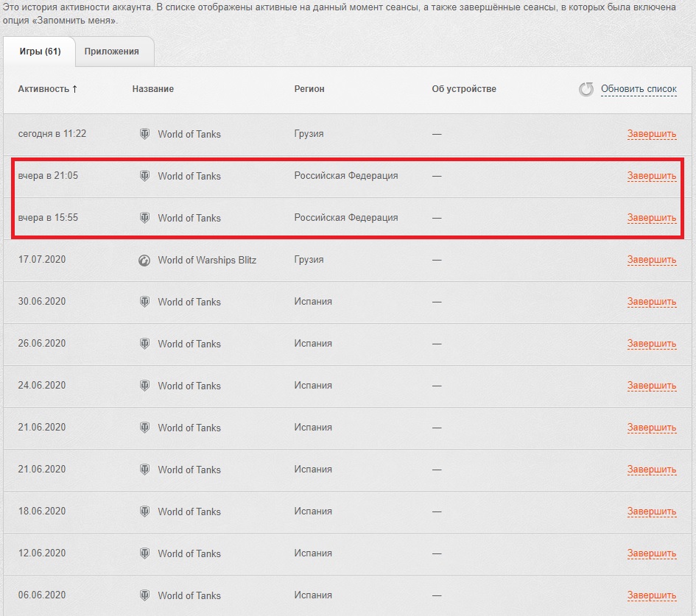The image size is (696, 616).
Task: Click device dash in the 17.07.2020 row
Action: point(437,260)
